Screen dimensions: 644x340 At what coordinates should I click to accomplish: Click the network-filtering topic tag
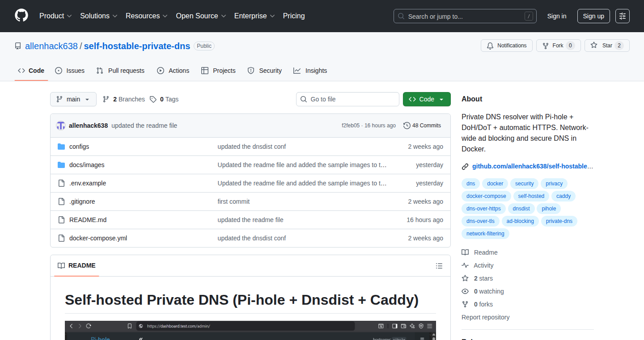point(485,234)
